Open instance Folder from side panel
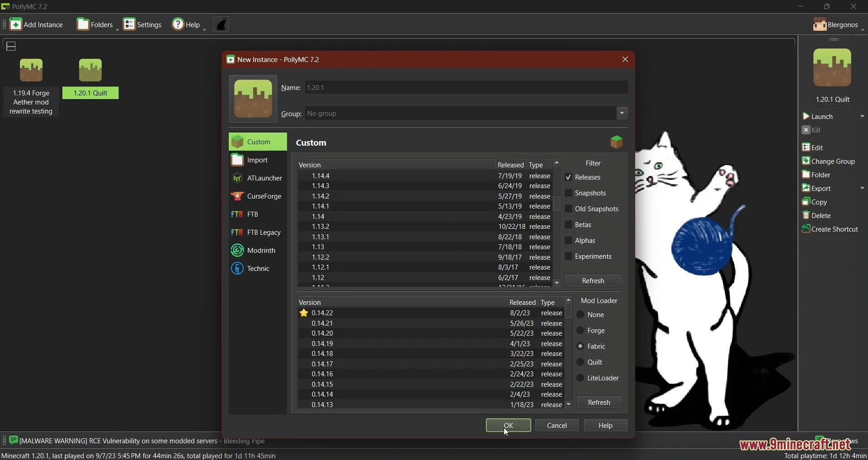The width and height of the screenshot is (868, 460). [816, 175]
